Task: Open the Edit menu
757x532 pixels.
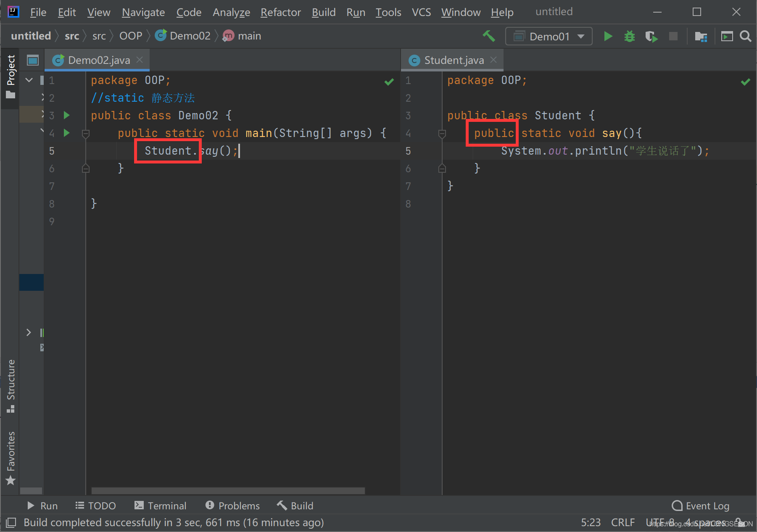Action: [67, 12]
